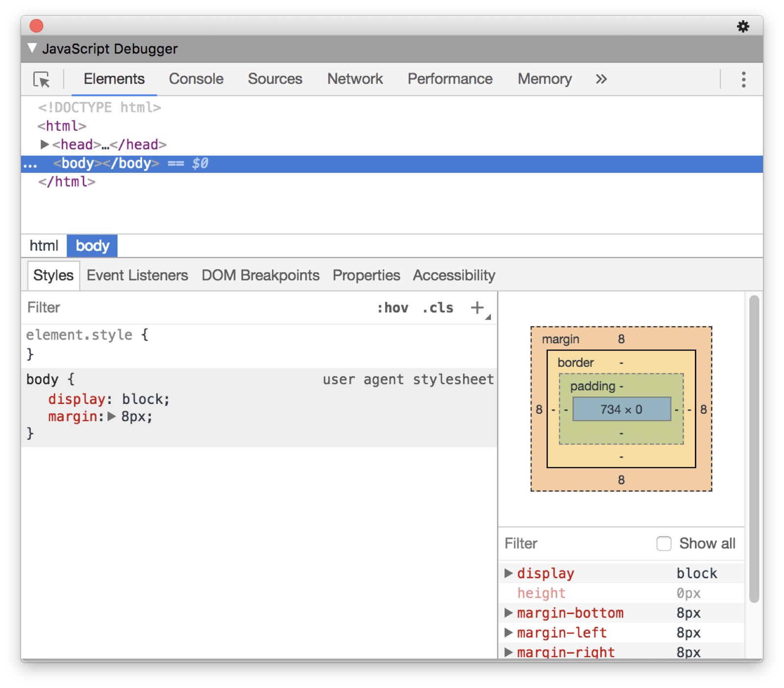Enable the Show all checkbox
Image resolution: width=784 pixels, height=688 pixels.
pyautogui.click(x=663, y=544)
